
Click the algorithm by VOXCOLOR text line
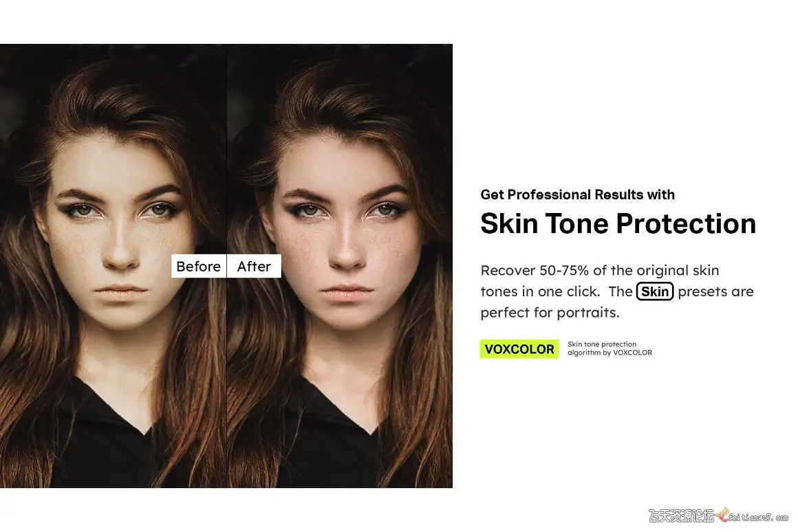[x=610, y=353]
